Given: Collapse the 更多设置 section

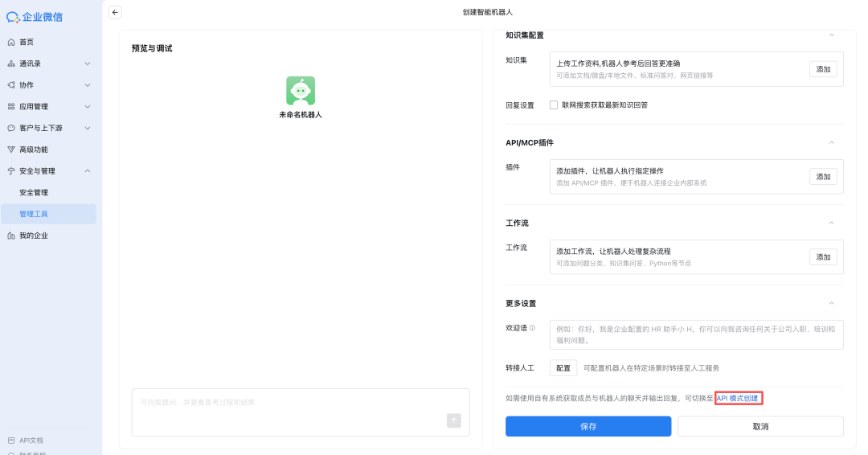Looking at the screenshot, I should pos(832,303).
